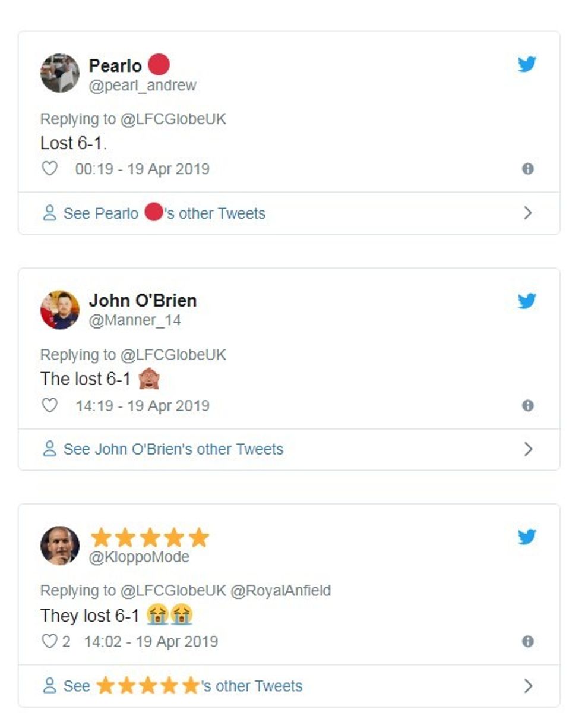Click the @KloppoMode handle
This screenshot has width=582, height=728.
click(139, 557)
